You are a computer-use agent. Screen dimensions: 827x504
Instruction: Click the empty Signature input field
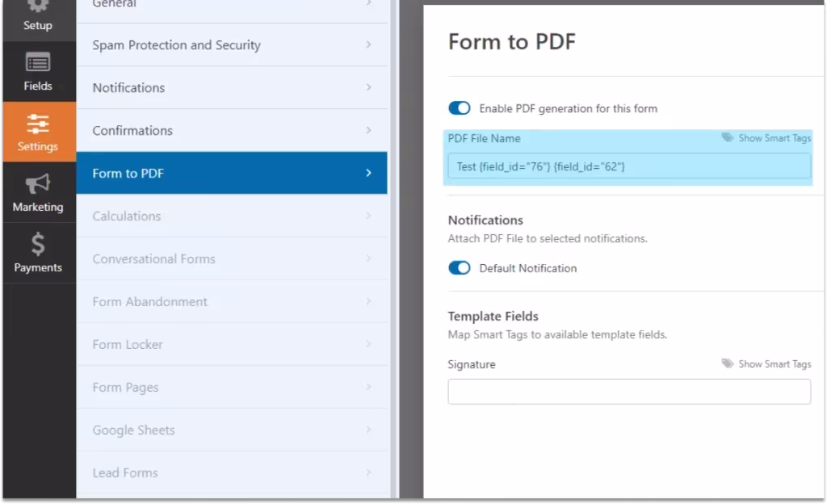628,392
